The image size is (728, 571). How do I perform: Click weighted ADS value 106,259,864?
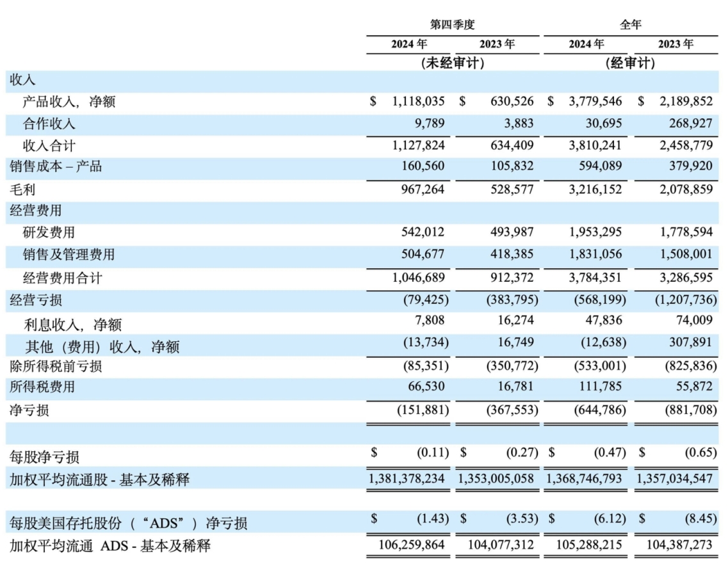411,545
